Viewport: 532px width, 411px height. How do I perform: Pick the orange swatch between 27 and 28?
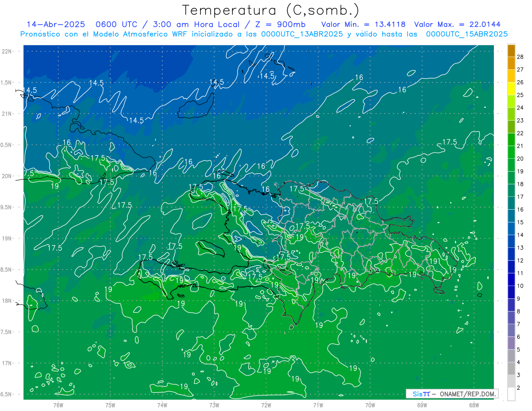[511, 63]
